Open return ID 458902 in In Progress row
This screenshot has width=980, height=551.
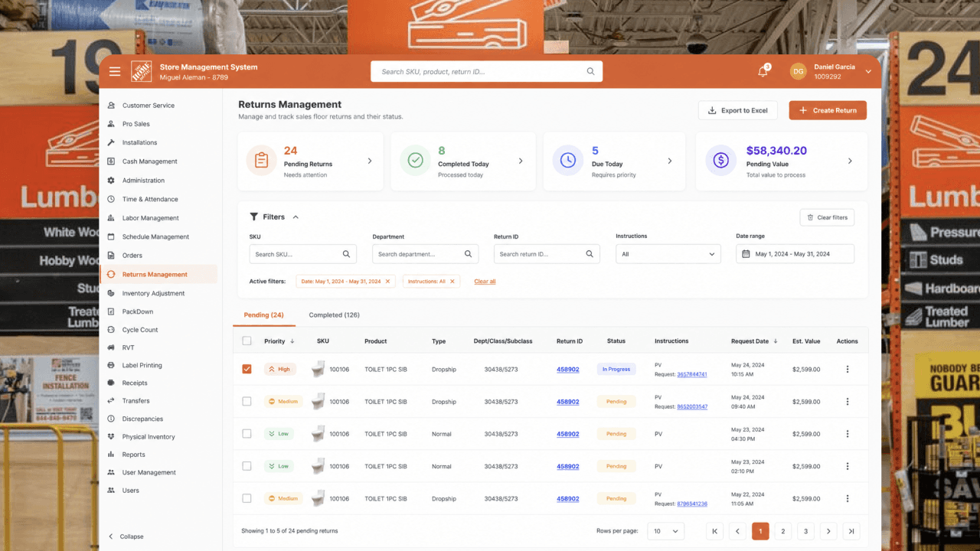point(567,370)
